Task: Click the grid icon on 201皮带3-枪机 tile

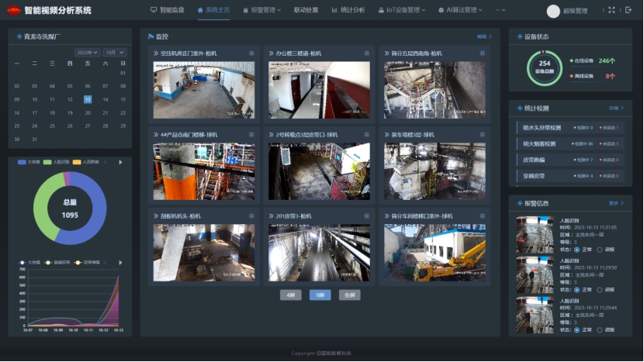Action: (x=366, y=216)
